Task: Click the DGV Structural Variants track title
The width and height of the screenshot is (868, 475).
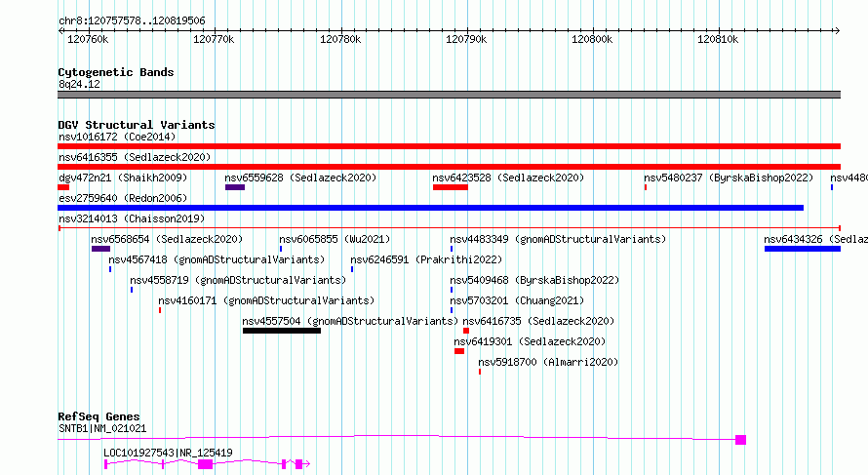Action: (x=137, y=125)
